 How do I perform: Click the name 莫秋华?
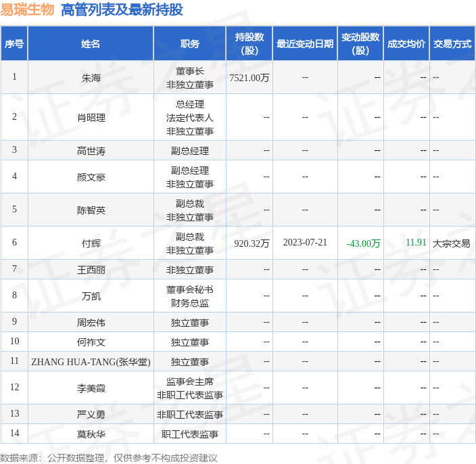(91, 434)
